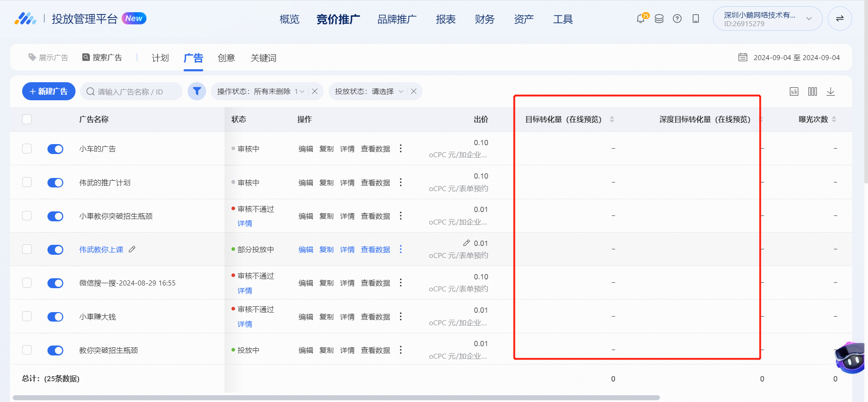
Task: Open 财务 in top navigation
Action: pos(485,19)
